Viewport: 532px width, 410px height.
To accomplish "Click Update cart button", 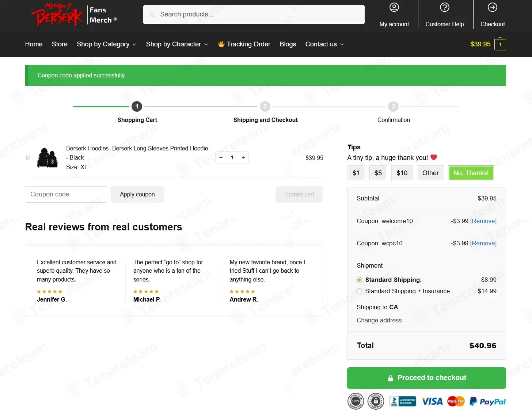I will 299,194.
